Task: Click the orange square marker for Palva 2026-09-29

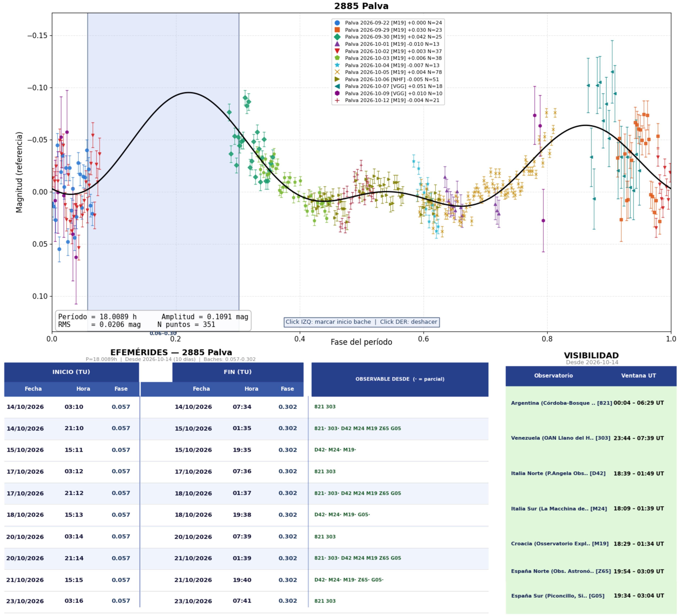Action: pos(337,30)
